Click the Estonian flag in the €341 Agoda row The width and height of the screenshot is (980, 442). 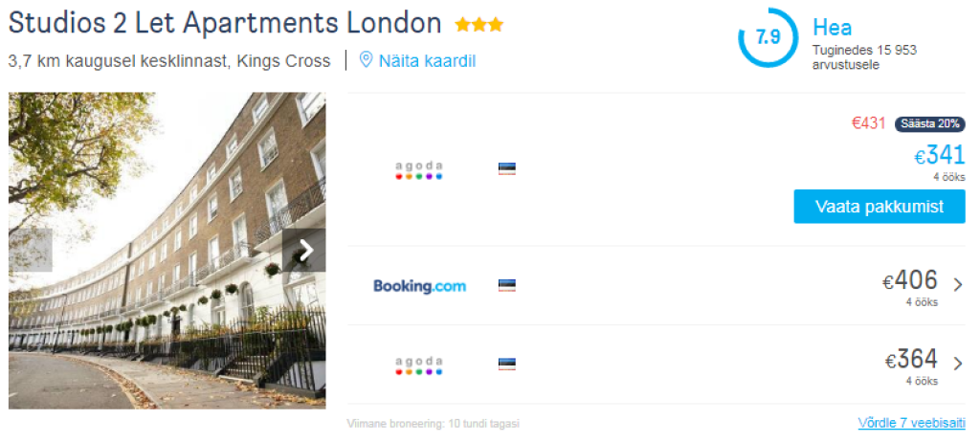pyautogui.click(x=507, y=169)
